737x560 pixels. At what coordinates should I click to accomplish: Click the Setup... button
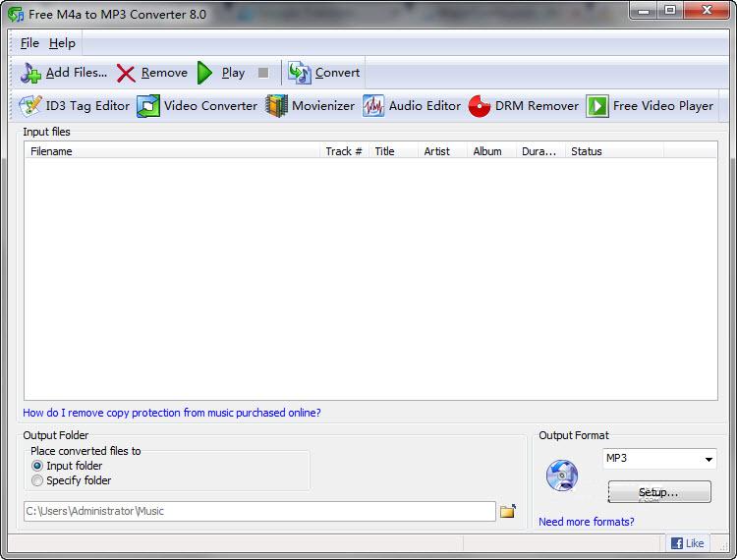point(659,492)
